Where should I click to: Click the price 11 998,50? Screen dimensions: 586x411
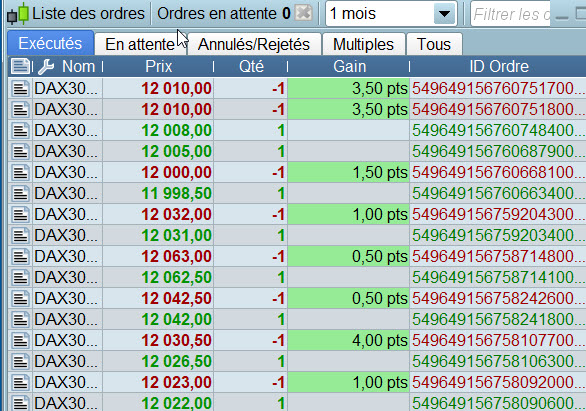pyautogui.click(x=176, y=193)
